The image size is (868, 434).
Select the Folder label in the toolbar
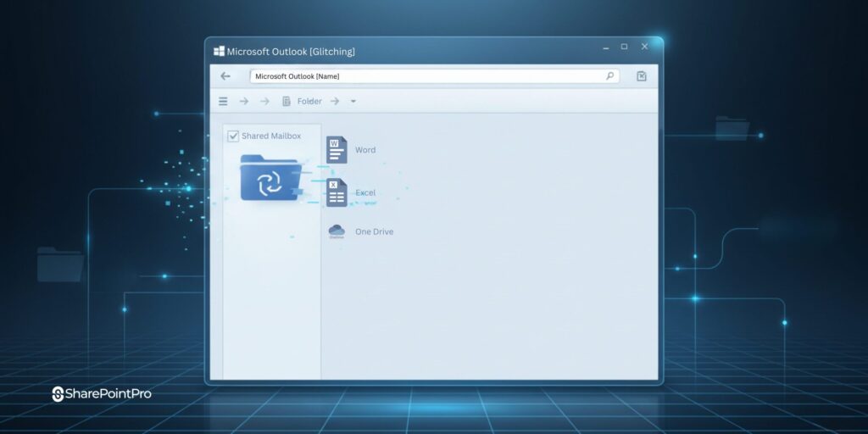(309, 102)
